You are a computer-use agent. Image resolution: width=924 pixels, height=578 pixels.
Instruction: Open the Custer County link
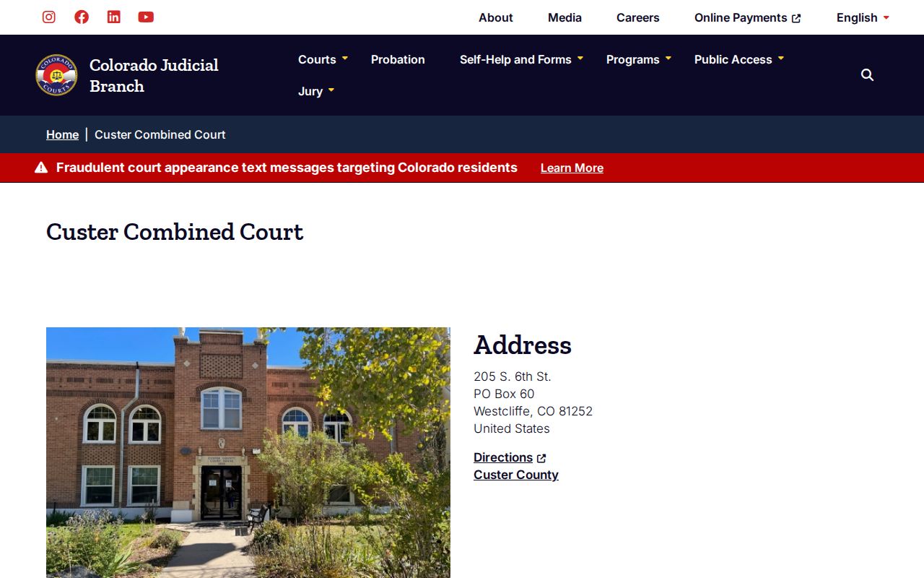pos(516,475)
